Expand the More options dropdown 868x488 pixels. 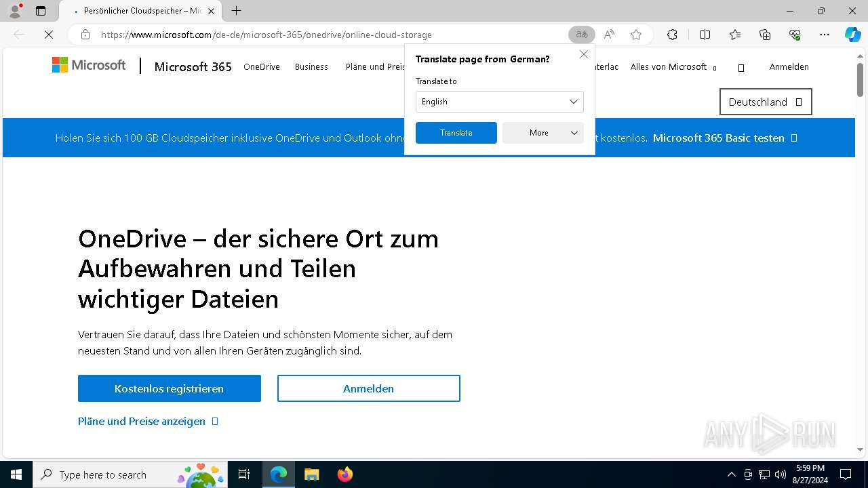click(x=543, y=133)
